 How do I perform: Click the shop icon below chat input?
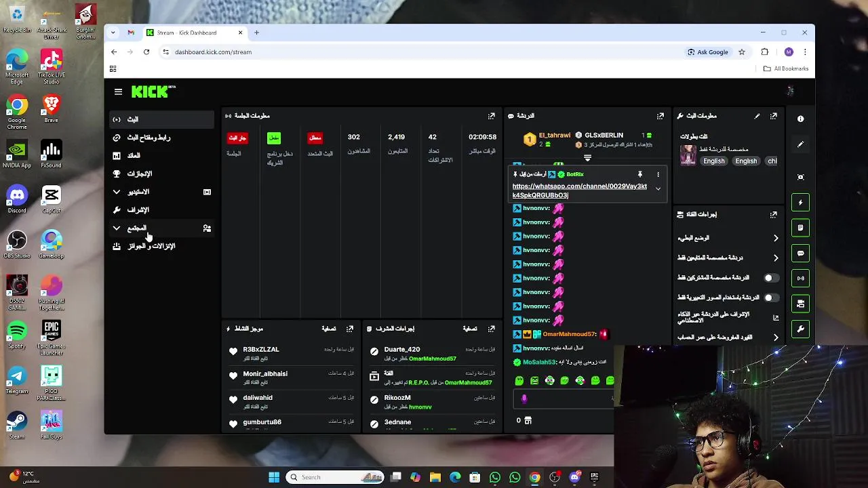coord(528,420)
